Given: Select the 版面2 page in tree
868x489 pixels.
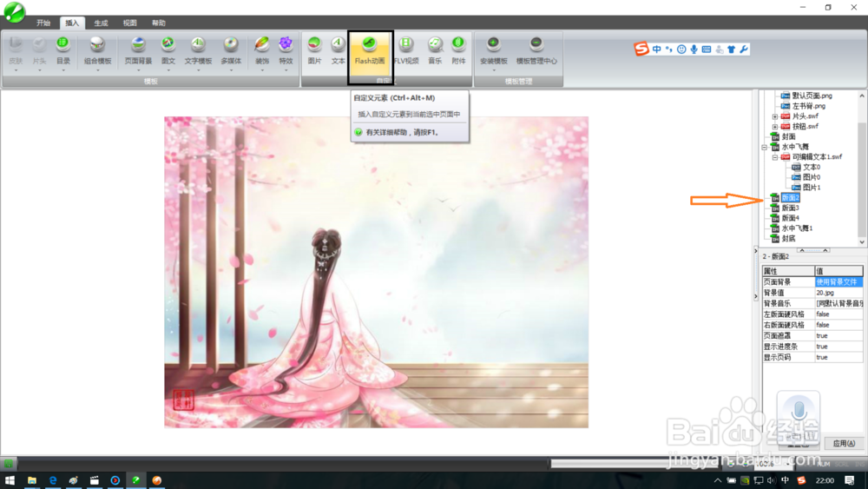Looking at the screenshot, I should (790, 198).
